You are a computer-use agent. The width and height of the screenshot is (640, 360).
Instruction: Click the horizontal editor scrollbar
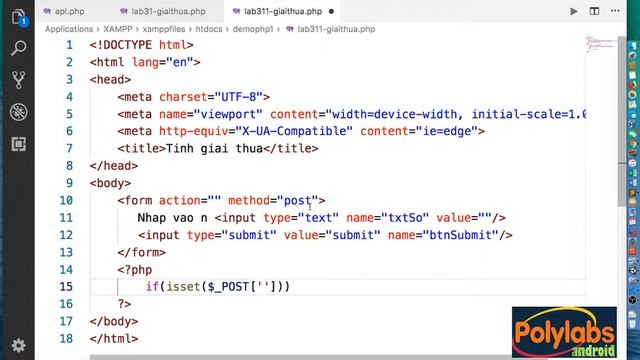tap(318, 357)
